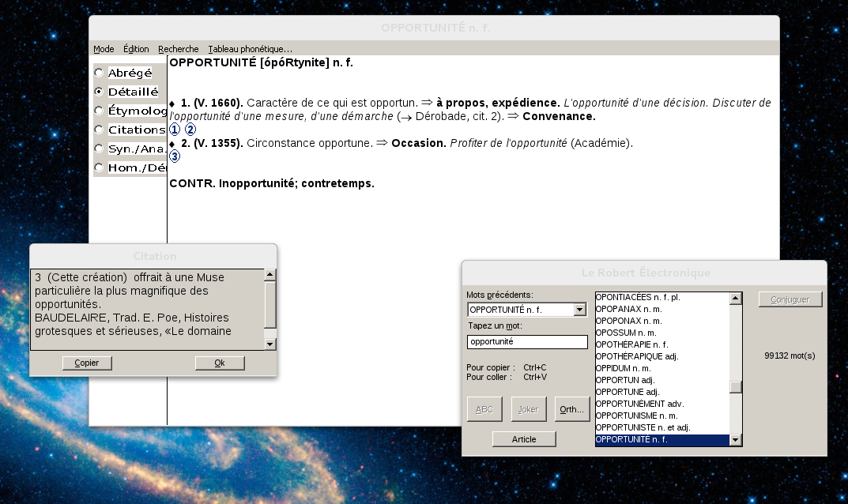The height and width of the screenshot is (504, 848).
Task: Open citation number 2 circle
Action: 190,130
